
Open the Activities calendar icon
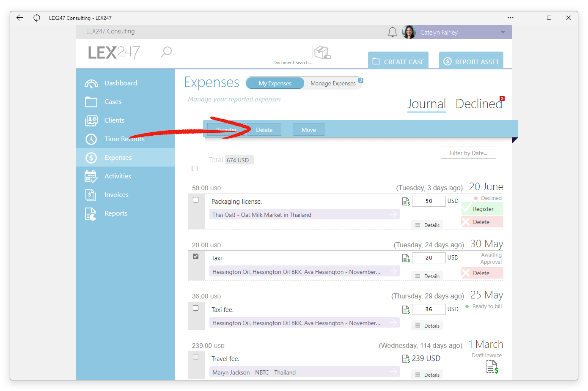click(x=91, y=176)
